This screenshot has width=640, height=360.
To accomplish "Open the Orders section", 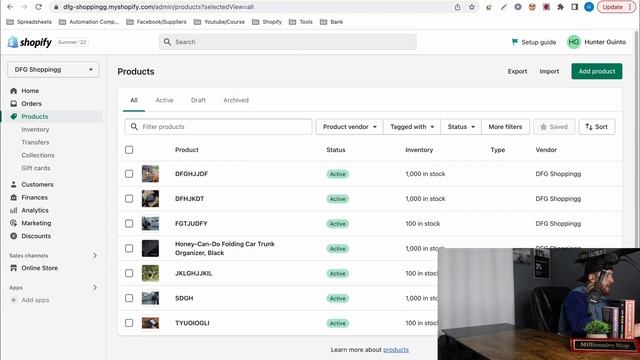I will click(31, 104).
